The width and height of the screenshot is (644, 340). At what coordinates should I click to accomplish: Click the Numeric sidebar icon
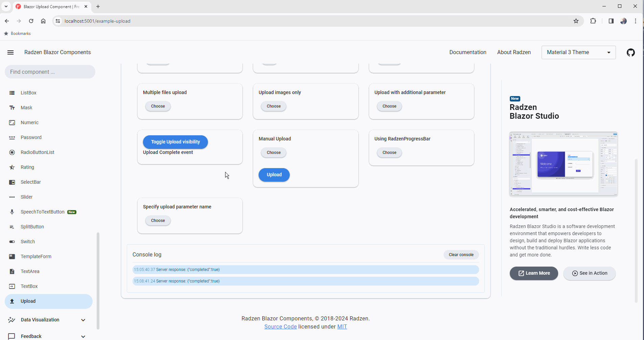pos(12,122)
